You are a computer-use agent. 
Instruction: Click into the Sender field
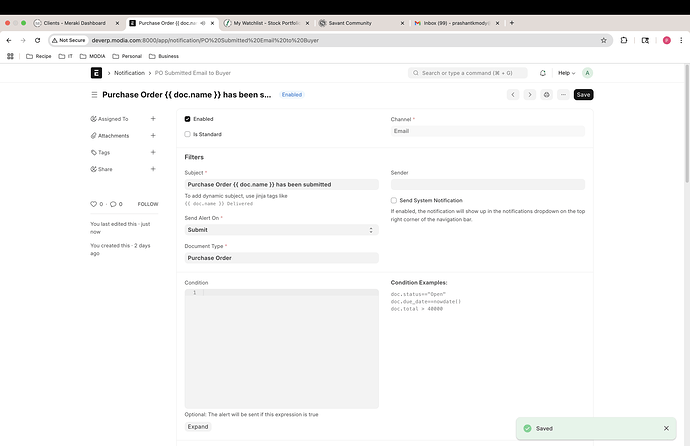point(488,185)
